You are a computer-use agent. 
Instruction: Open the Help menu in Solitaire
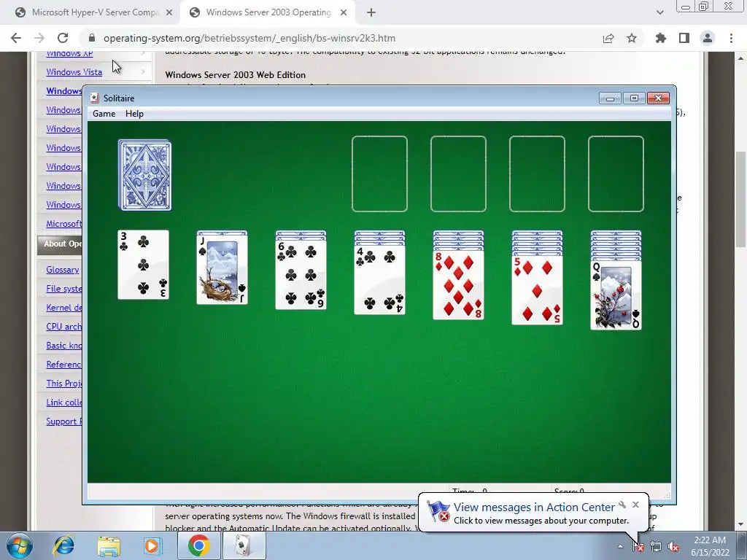134,114
